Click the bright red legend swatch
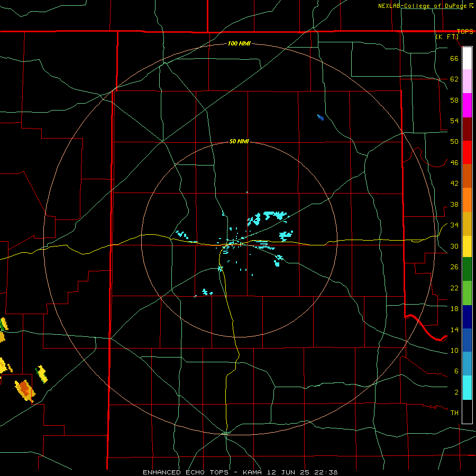 [467, 152]
